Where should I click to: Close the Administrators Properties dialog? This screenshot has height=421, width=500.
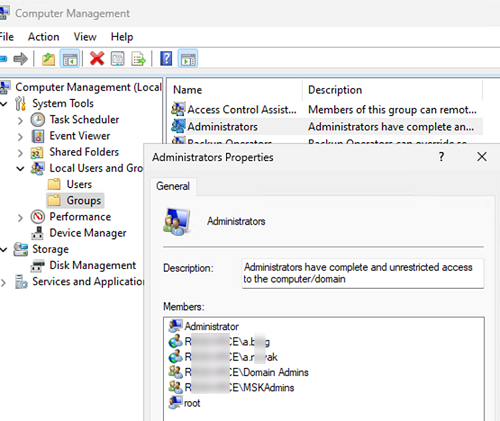[x=482, y=156]
